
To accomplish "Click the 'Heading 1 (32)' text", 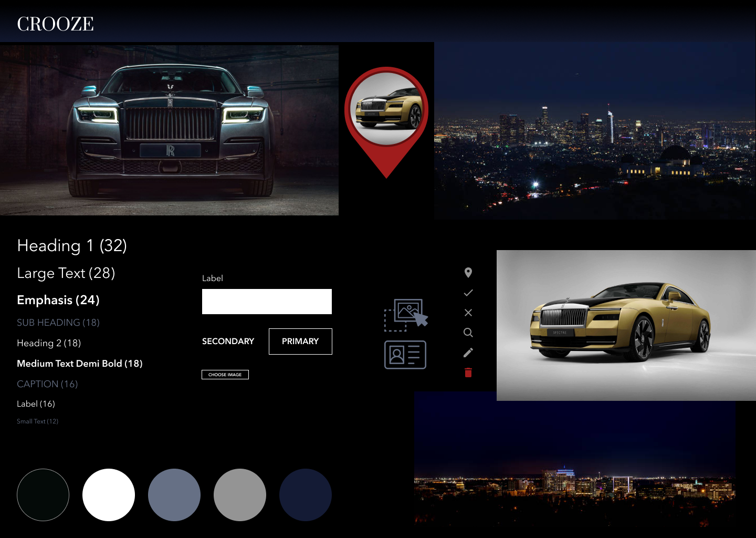I will 72,245.
